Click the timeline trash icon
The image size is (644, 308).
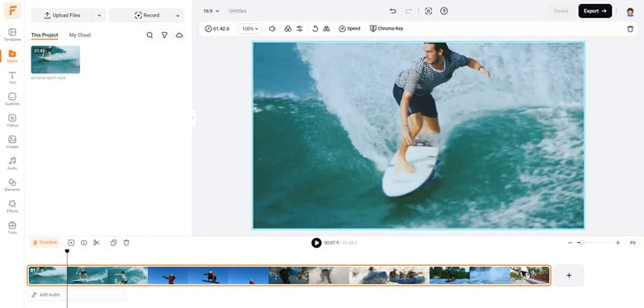[x=126, y=243]
